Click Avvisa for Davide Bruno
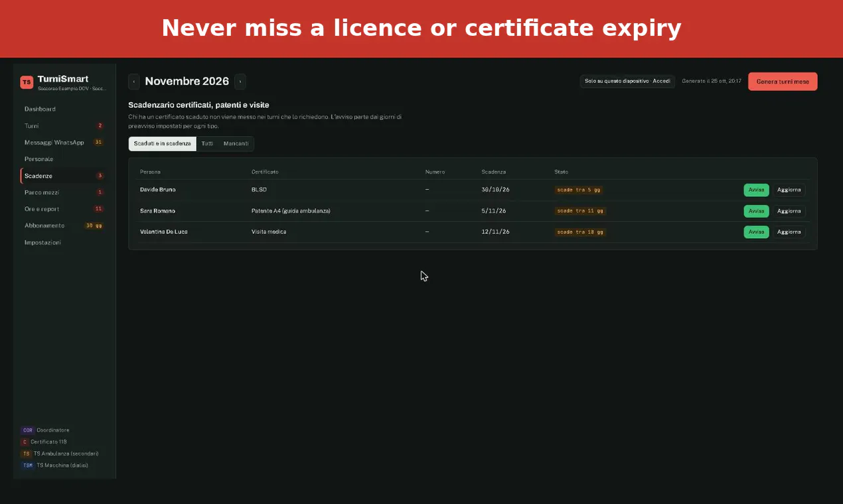The image size is (843, 504). pos(756,190)
